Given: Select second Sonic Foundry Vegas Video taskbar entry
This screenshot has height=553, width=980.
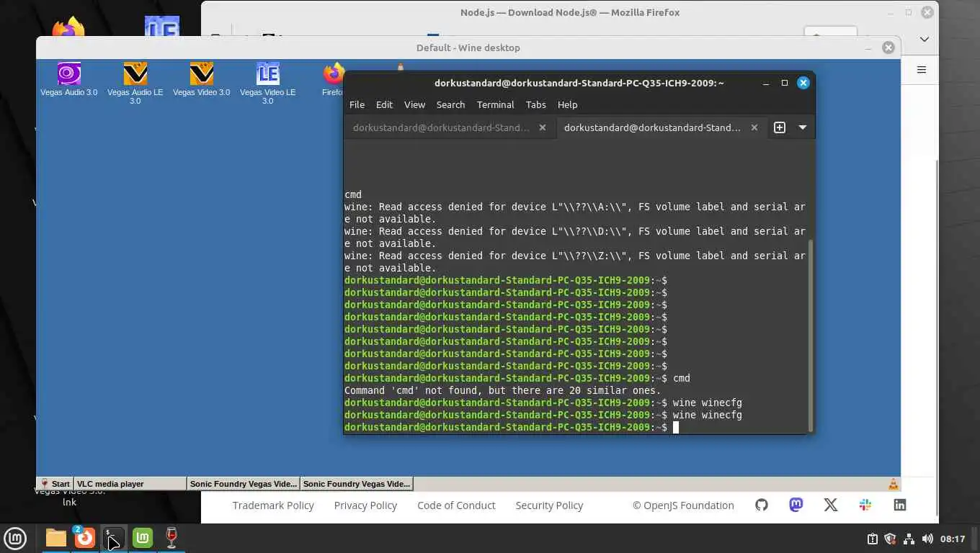Looking at the screenshot, I should click(x=357, y=484).
